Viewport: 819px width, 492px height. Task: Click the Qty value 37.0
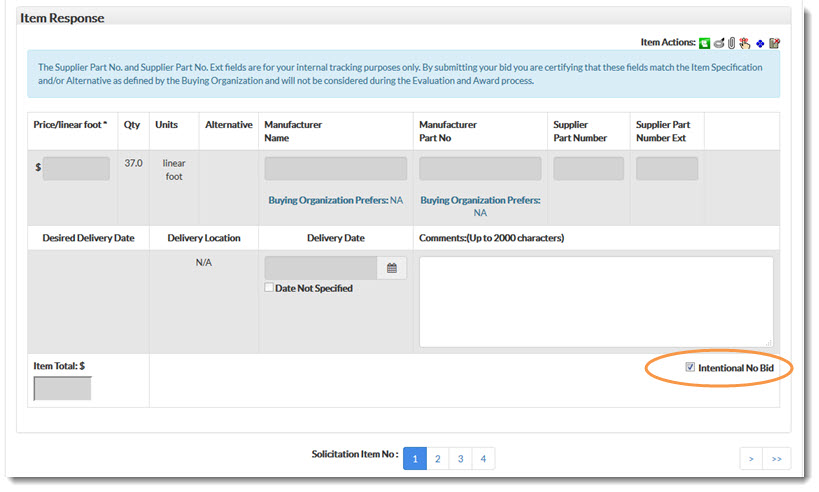[x=133, y=163]
